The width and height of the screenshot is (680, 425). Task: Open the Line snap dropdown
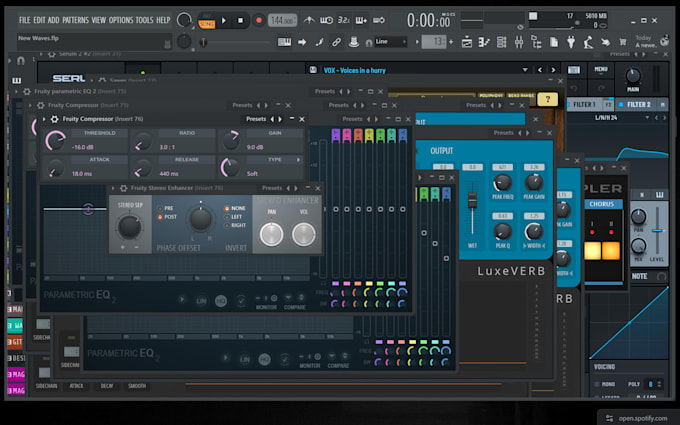391,42
